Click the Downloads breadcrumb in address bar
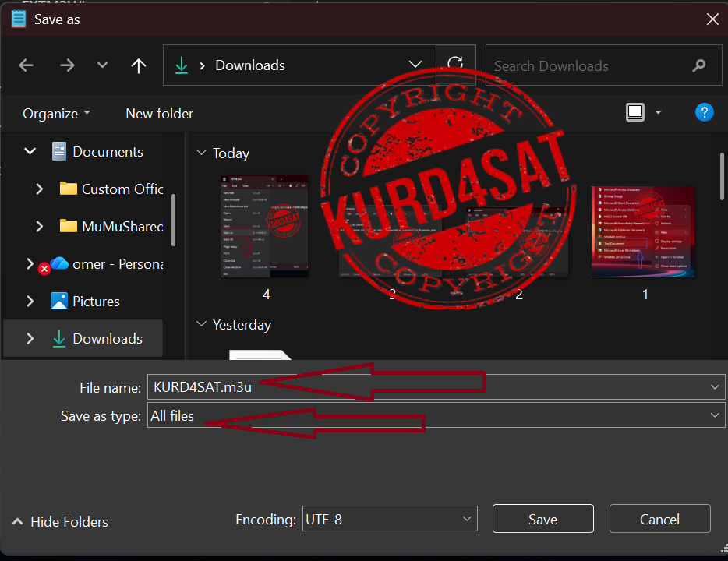Viewport: 728px width, 561px height. [249, 65]
